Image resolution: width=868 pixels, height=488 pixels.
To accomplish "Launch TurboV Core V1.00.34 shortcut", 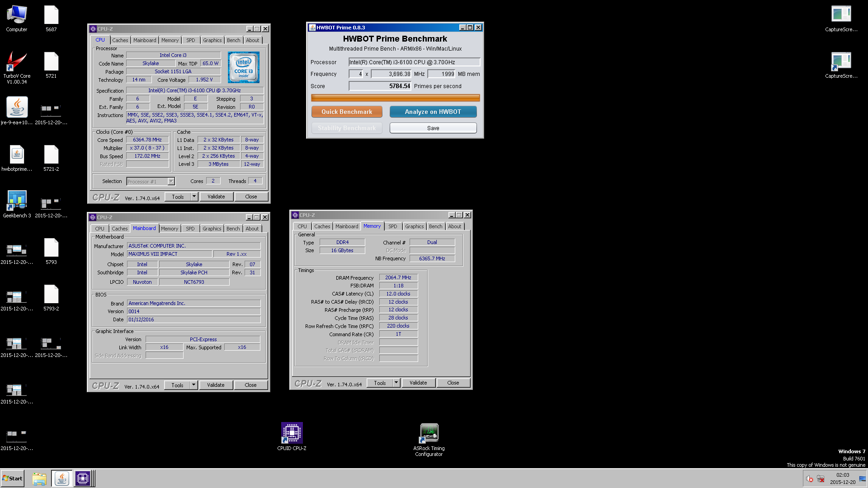I will click(17, 68).
